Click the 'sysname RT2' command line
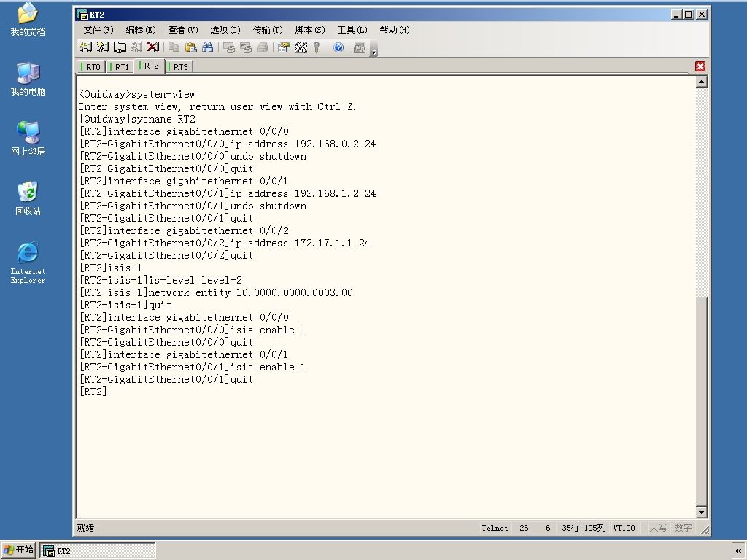Screen dimensions: 747x560 [137, 119]
